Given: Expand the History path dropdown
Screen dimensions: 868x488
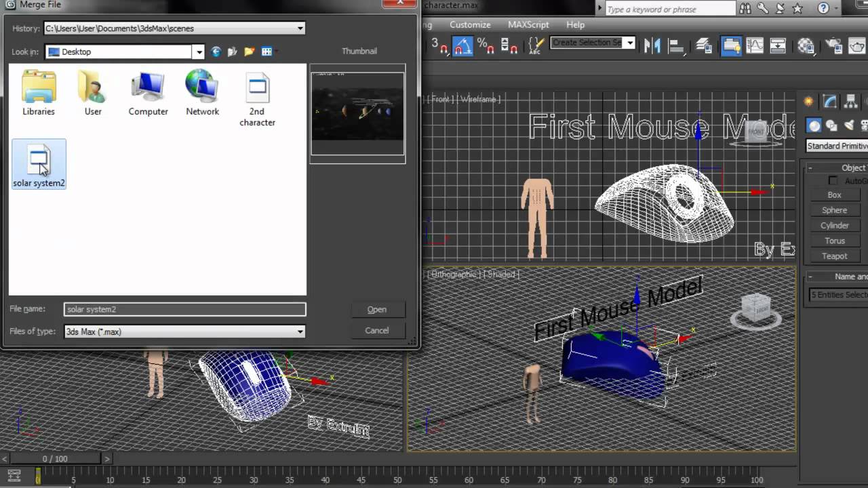Looking at the screenshot, I should click(300, 28).
